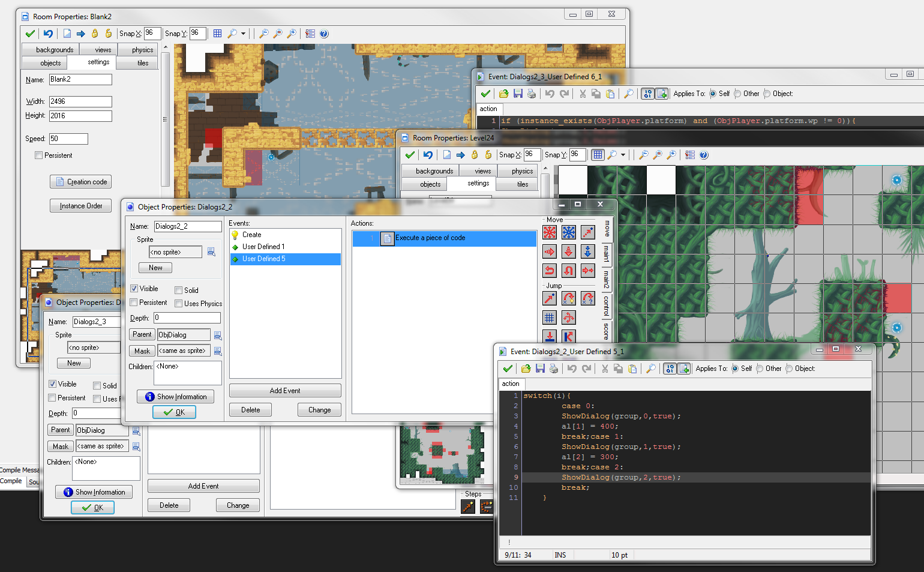Open control action tab in Dialogs2_2
The width and height of the screenshot is (924, 572).
click(607, 307)
